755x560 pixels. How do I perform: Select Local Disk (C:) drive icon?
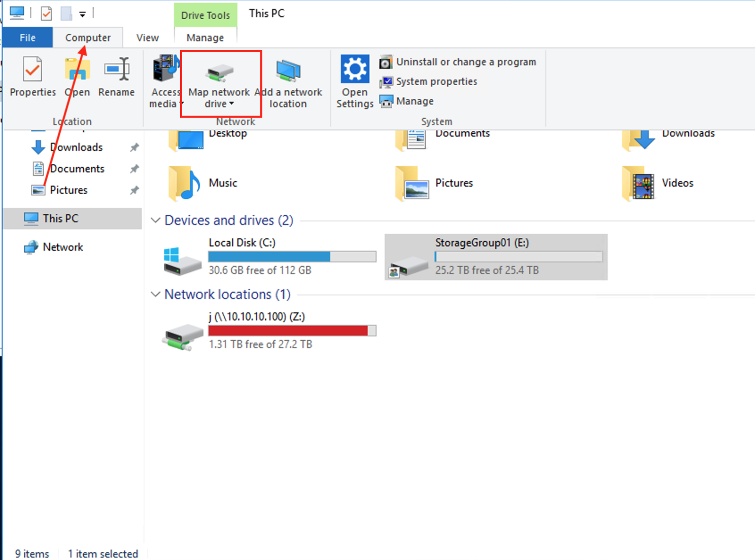click(x=182, y=261)
